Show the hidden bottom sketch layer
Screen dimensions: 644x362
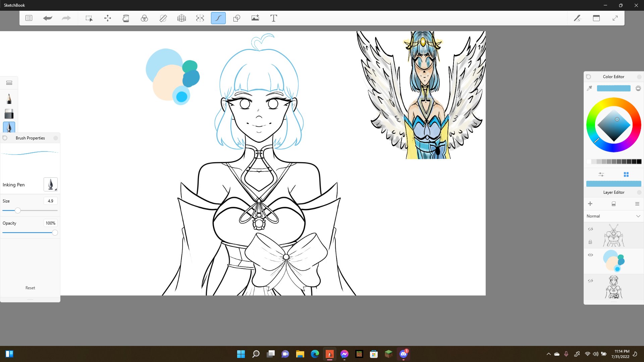pyautogui.click(x=590, y=281)
